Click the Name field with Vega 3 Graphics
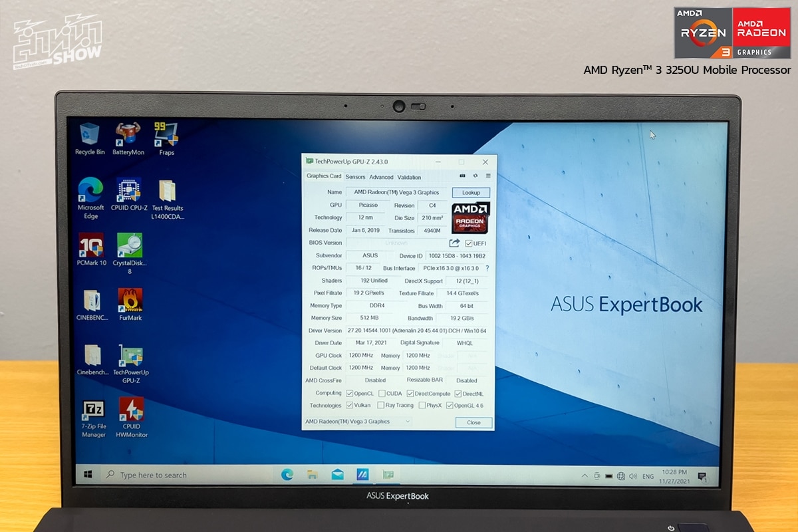Viewport: 798px width, 532px height. tap(396, 193)
